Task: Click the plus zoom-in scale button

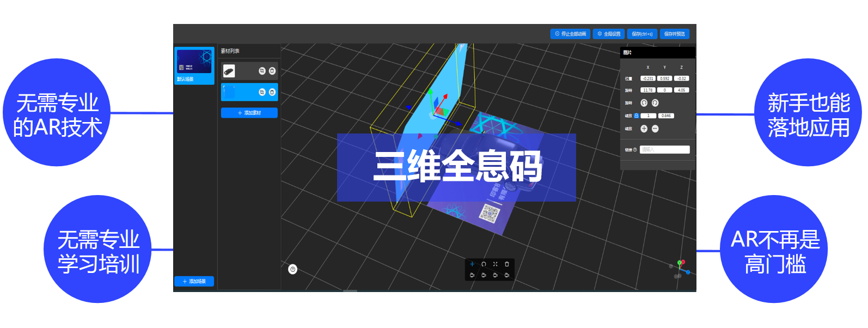Action: pyautogui.click(x=644, y=129)
